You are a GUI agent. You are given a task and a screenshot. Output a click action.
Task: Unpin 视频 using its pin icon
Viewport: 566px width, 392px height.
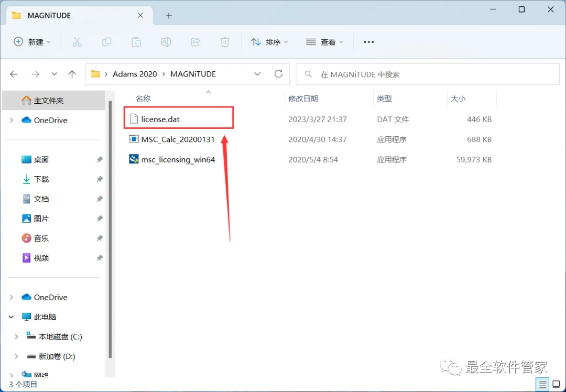click(100, 258)
